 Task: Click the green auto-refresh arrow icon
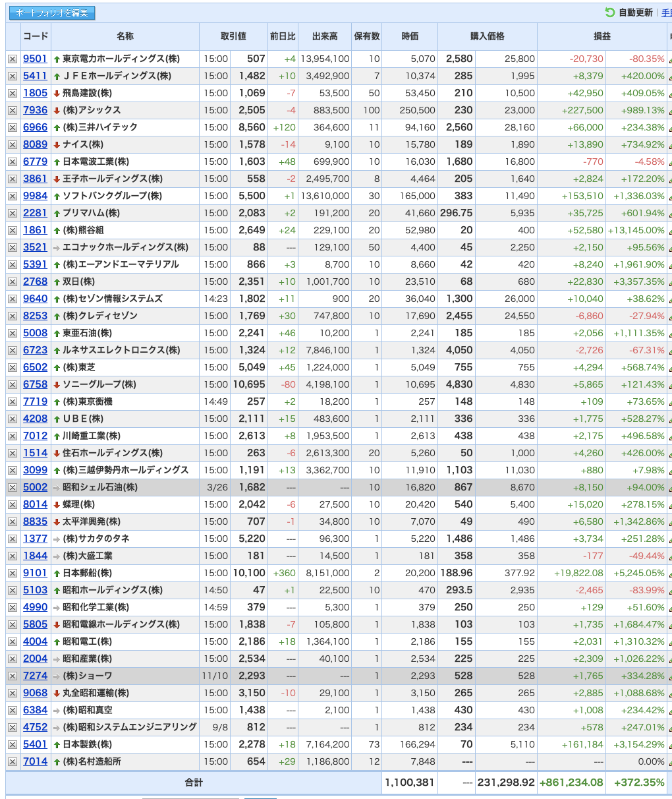(609, 13)
